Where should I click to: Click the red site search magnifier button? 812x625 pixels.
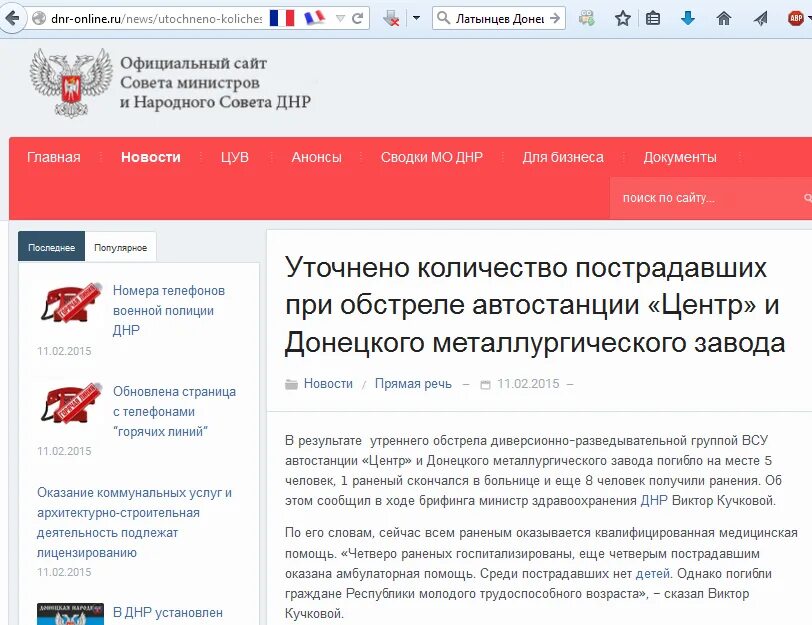805,197
